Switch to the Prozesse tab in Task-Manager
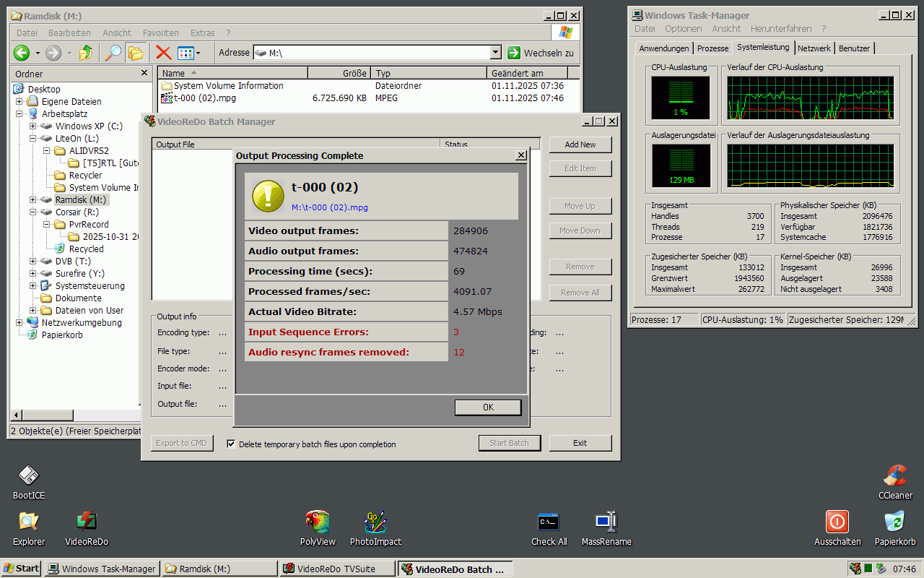Screen dimensions: 924x578 (712, 48)
